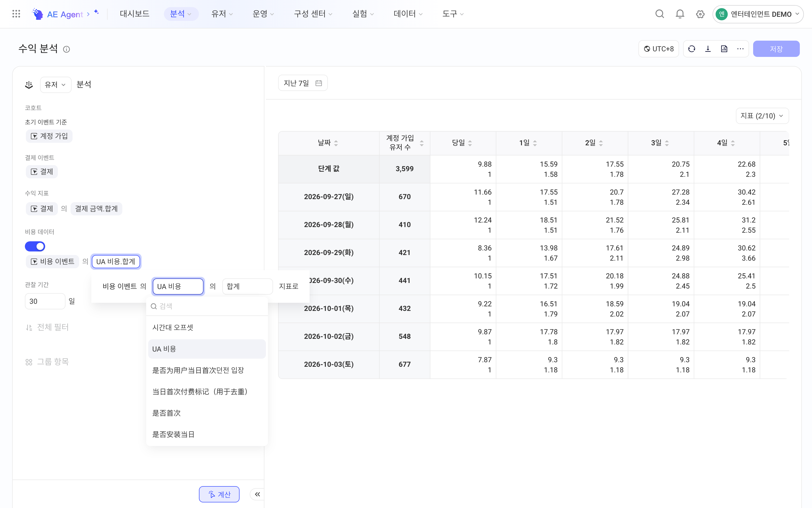Sort by the 당일 column arrows

(470, 143)
